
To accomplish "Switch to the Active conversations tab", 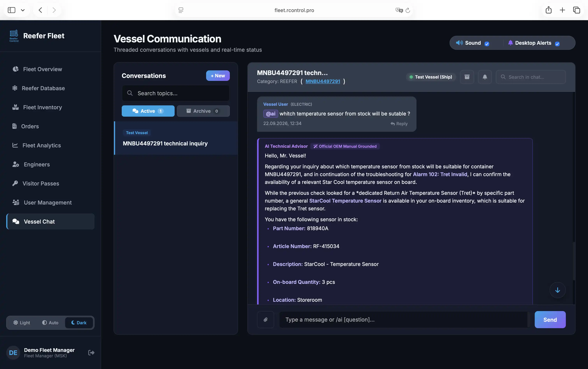I will [x=148, y=111].
